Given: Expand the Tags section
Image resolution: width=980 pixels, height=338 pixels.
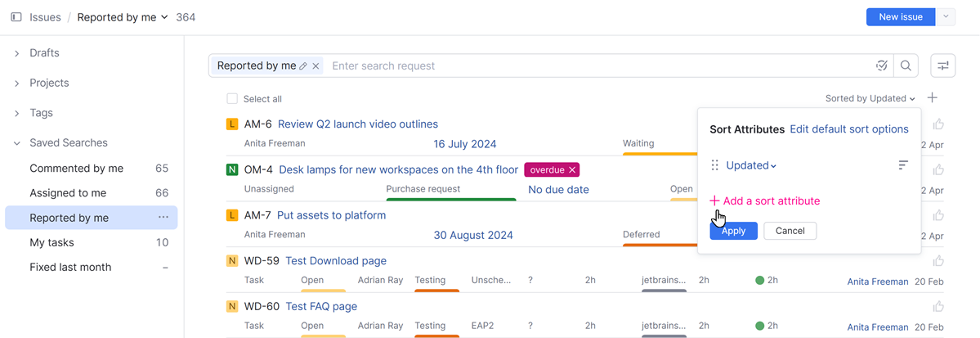Looking at the screenshot, I should [x=17, y=113].
